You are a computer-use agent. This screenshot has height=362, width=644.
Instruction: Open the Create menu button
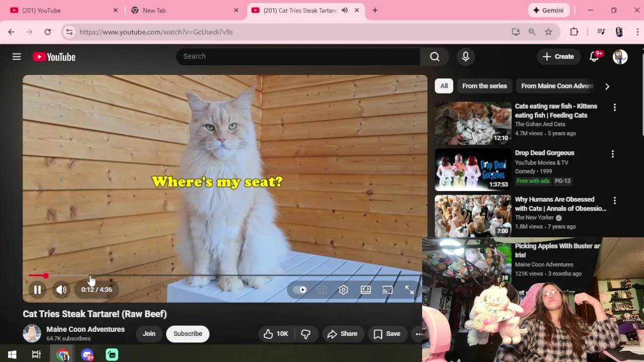558,57
